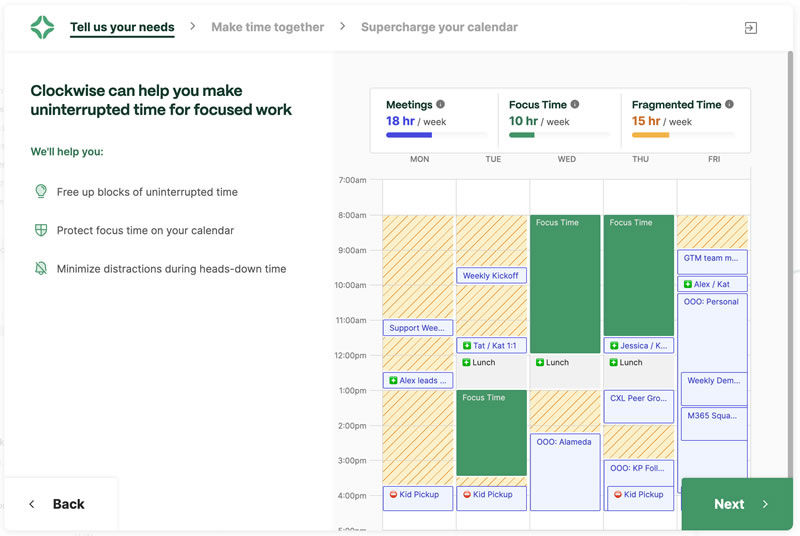Click the WED column header
This screenshot has height=536, width=800.
(566, 159)
